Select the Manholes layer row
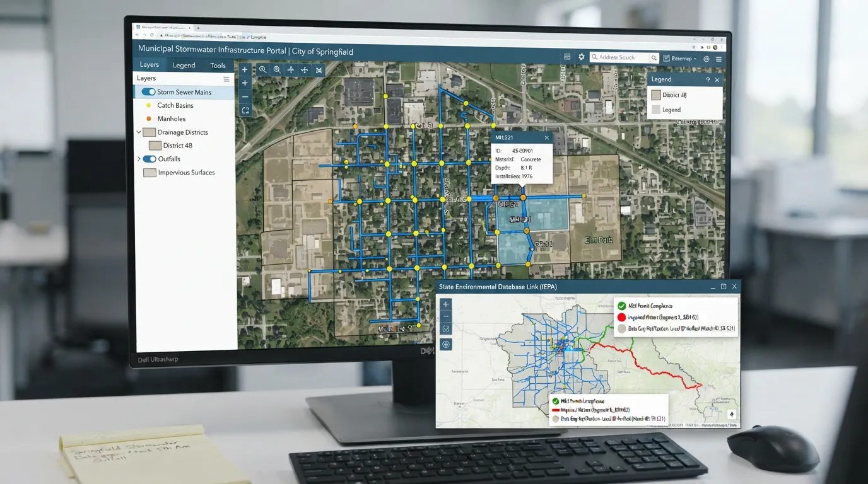 pyautogui.click(x=184, y=118)
